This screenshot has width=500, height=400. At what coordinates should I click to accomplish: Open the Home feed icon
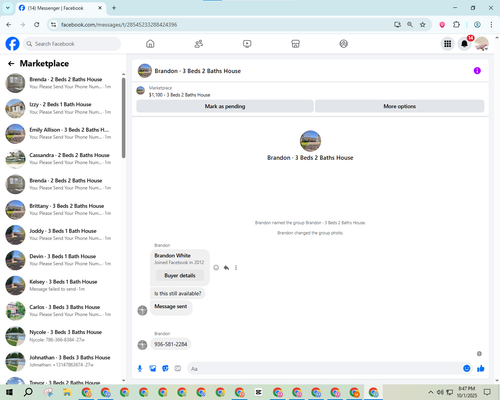tap(150, 44)
